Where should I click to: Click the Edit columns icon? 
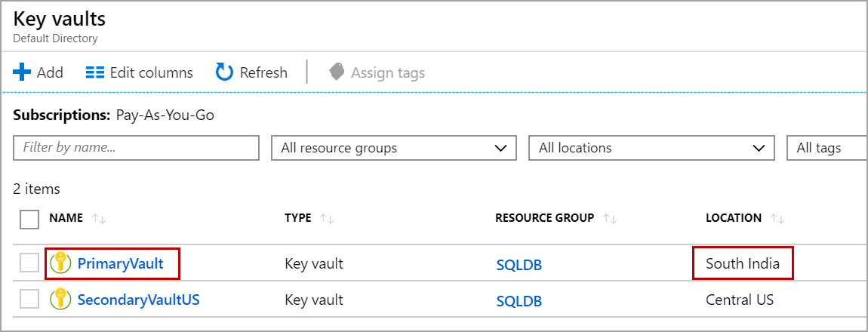(x=94, y=72)
